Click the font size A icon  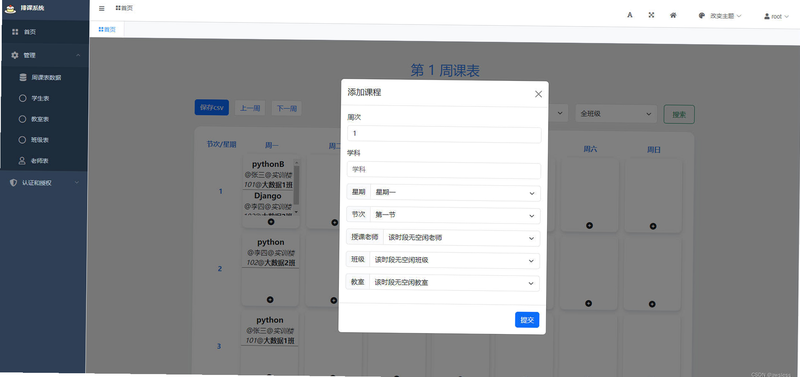point(630,15)
